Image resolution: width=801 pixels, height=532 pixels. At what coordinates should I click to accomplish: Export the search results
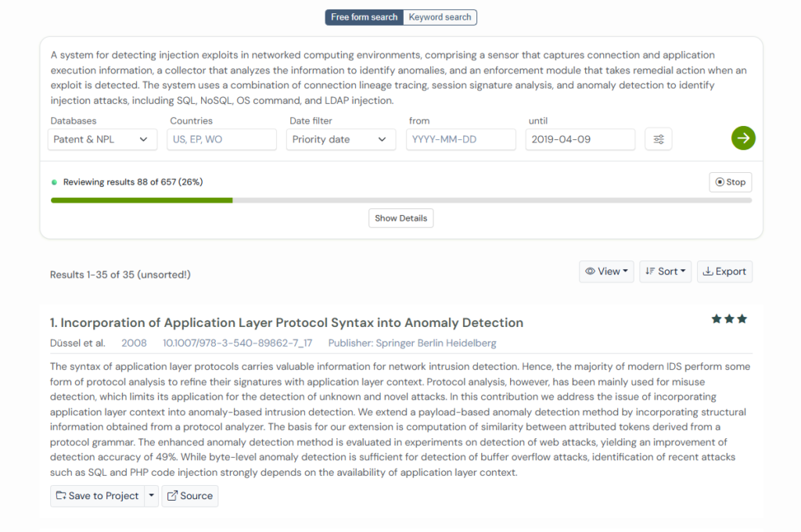tap(724, 271)
